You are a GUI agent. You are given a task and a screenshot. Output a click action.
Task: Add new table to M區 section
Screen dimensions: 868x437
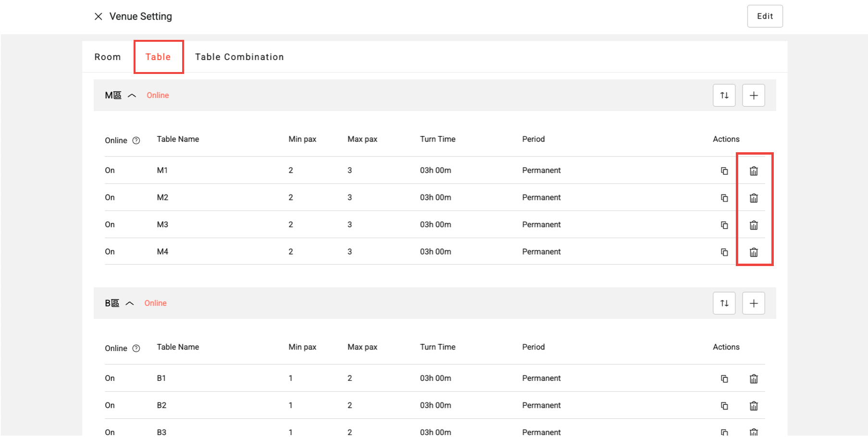(753, 95)
